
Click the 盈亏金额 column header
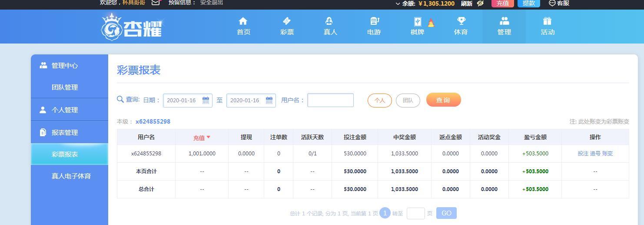tap(535, 137)
